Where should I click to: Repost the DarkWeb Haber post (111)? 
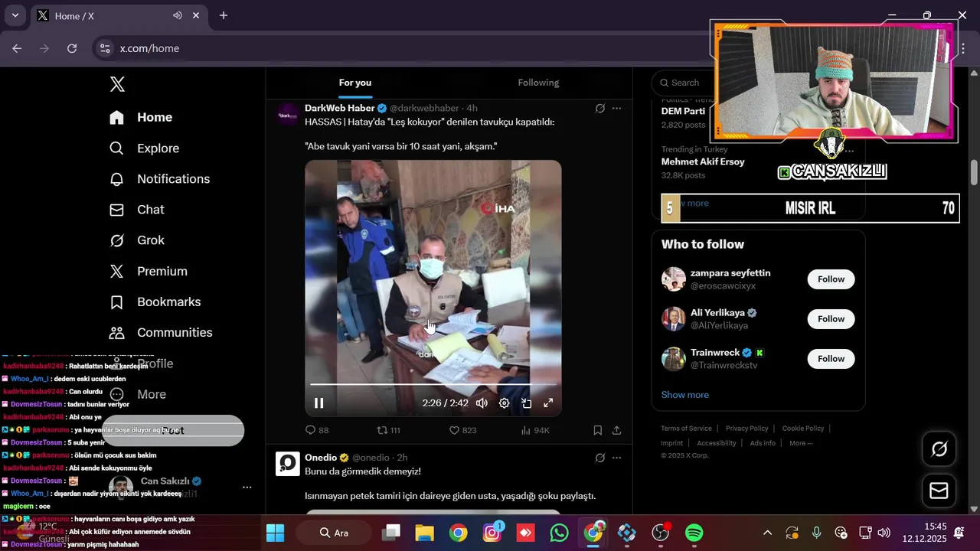pyautogui.click(x=389, y=430)
